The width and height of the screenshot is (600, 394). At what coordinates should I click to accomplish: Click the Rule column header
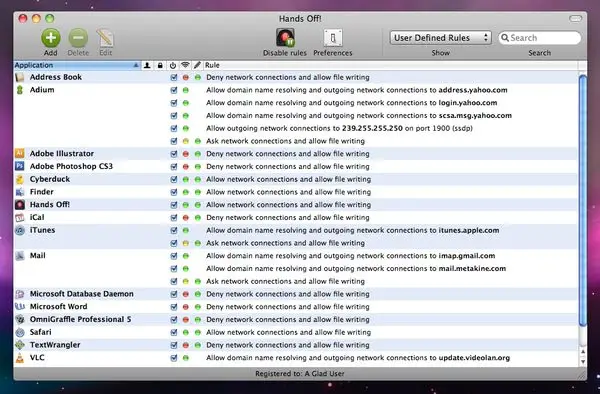pyautogui.click(x=390, y=65)
